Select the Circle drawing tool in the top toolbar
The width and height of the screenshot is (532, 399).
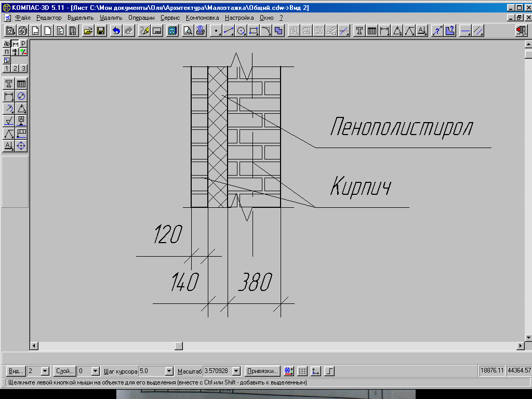pos(241,31)
